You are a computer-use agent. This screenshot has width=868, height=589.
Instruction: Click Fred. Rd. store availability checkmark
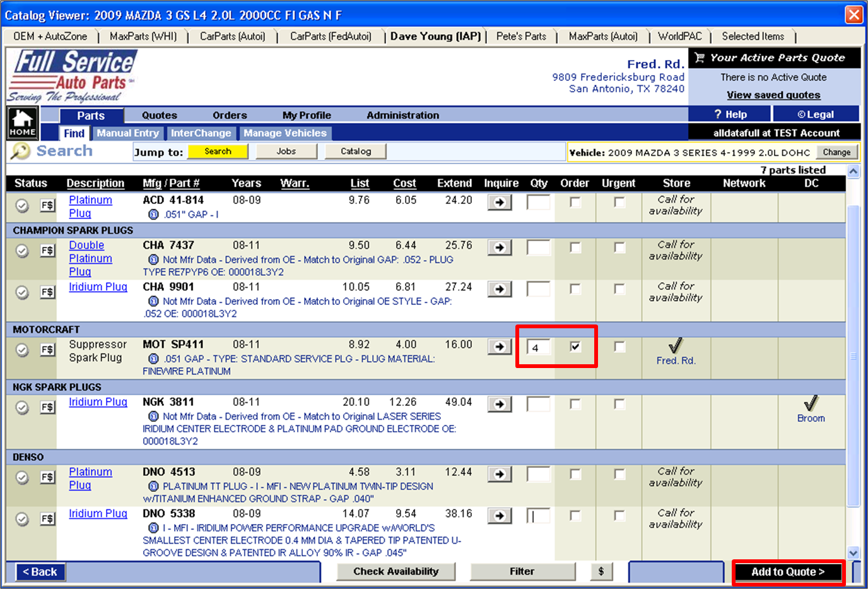(x=676, y=345)
